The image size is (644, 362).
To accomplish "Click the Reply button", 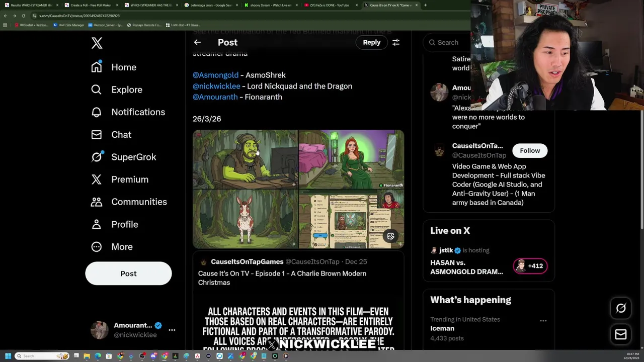I will pyautogui.click(x=371, y=43).
